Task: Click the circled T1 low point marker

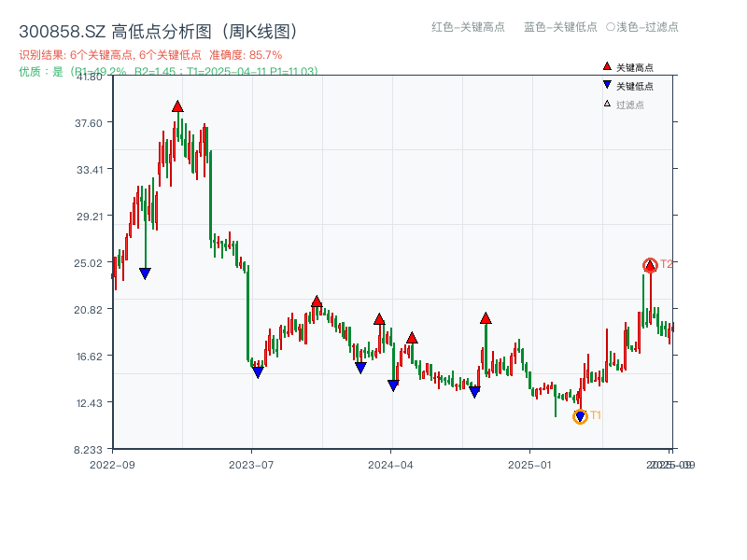Action: (x=579, y=414)
